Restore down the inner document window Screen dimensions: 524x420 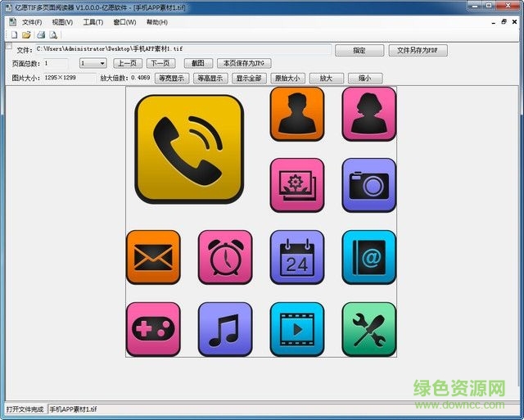504,22
